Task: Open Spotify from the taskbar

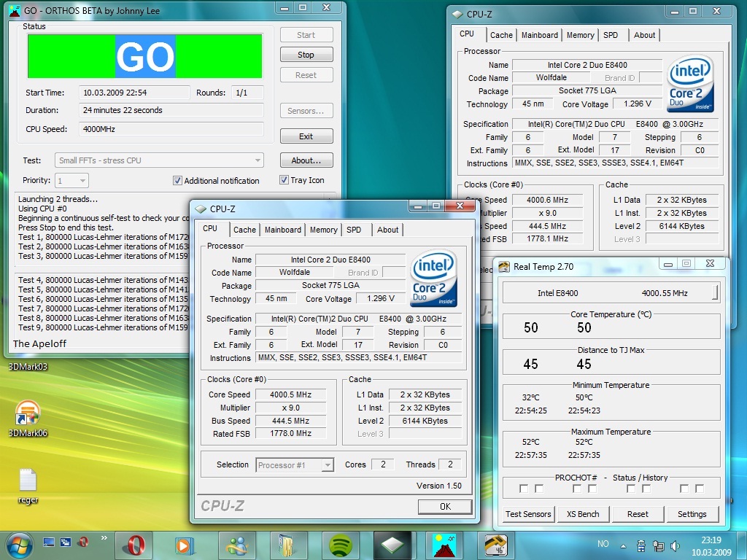Action: [339, 545]
